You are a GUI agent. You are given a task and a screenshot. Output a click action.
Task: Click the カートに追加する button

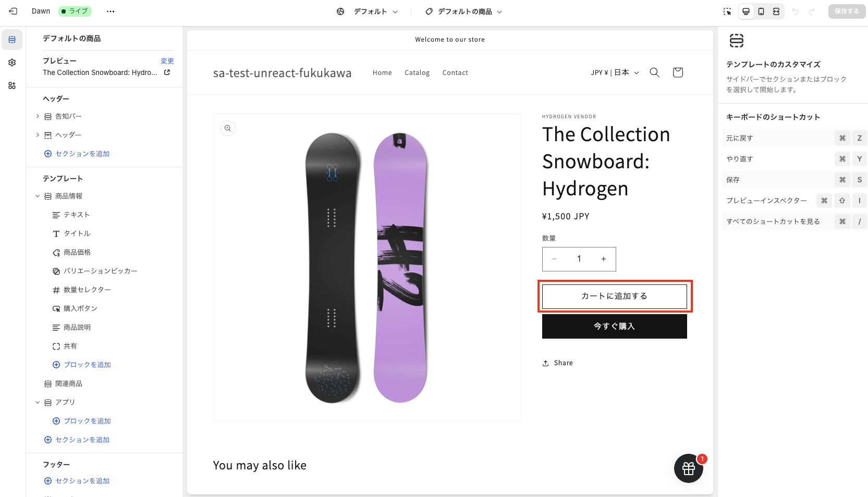(614, 296)
